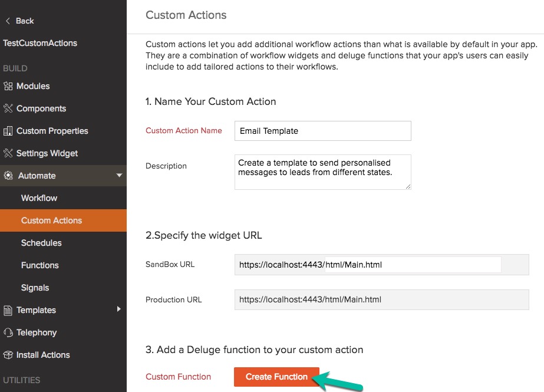
Task: Click the Components tools icon
Action: [x=8, y=108]
